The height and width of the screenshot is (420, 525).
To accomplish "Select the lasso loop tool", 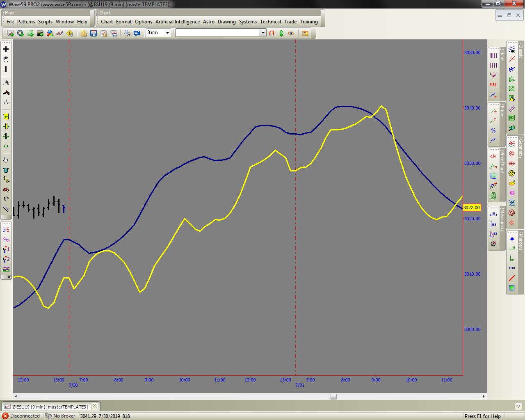I will point(6,199).
